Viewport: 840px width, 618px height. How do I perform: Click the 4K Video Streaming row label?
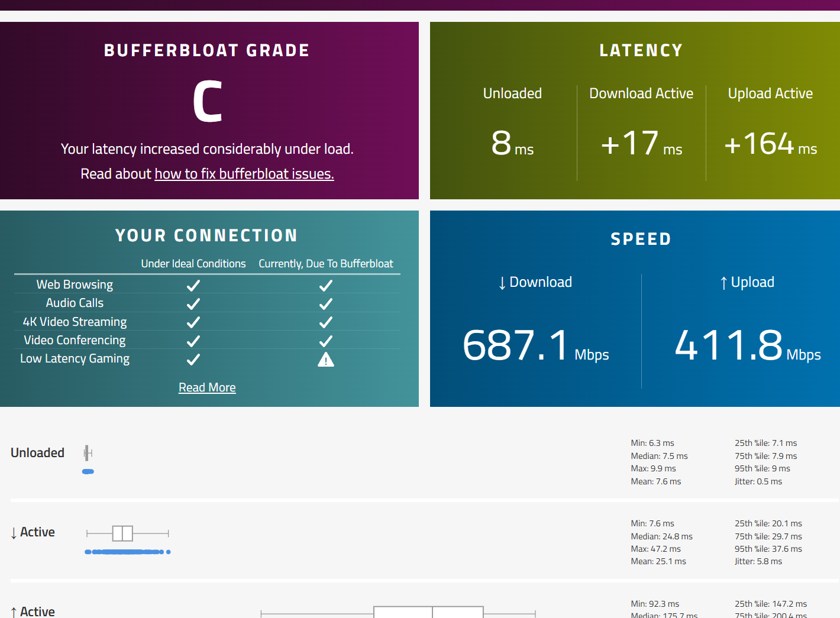(75, 322)
